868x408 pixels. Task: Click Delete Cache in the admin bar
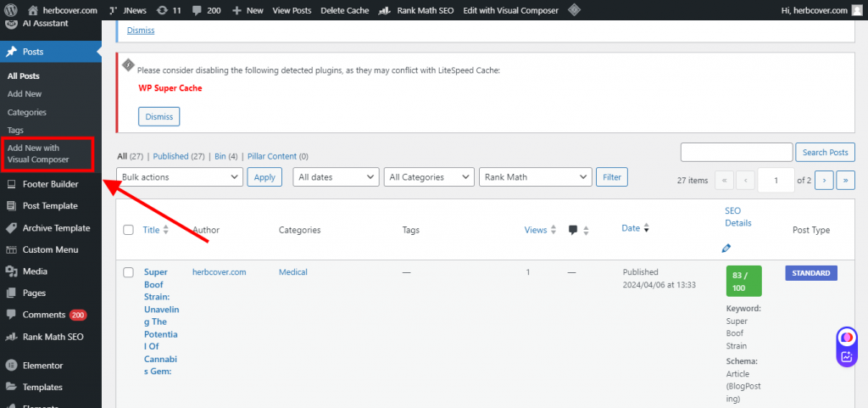tap(345, 10)
